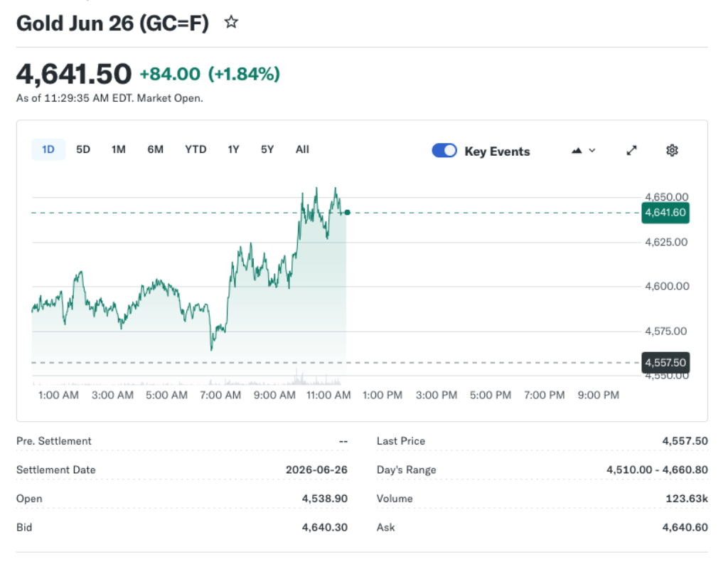728x567 pixels.
Task: Click the 4,557.50 previous close badge
Action: [x=665, y=363]
